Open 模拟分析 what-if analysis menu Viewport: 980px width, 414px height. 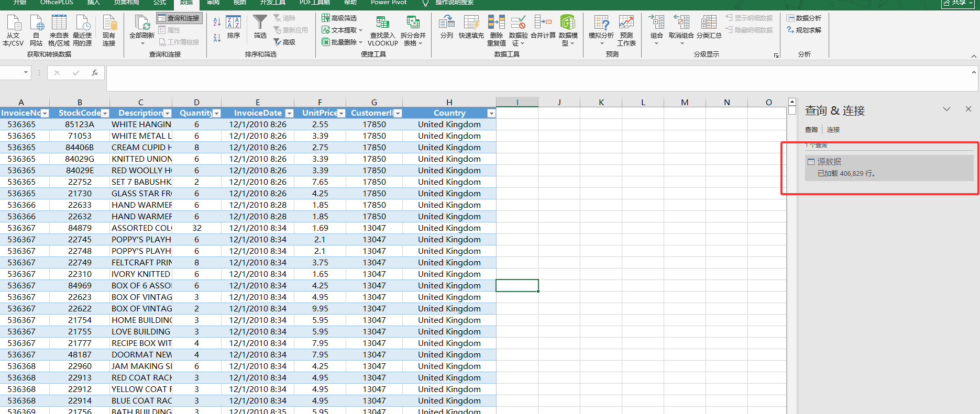pyautogui.click(x=601, y=30)
